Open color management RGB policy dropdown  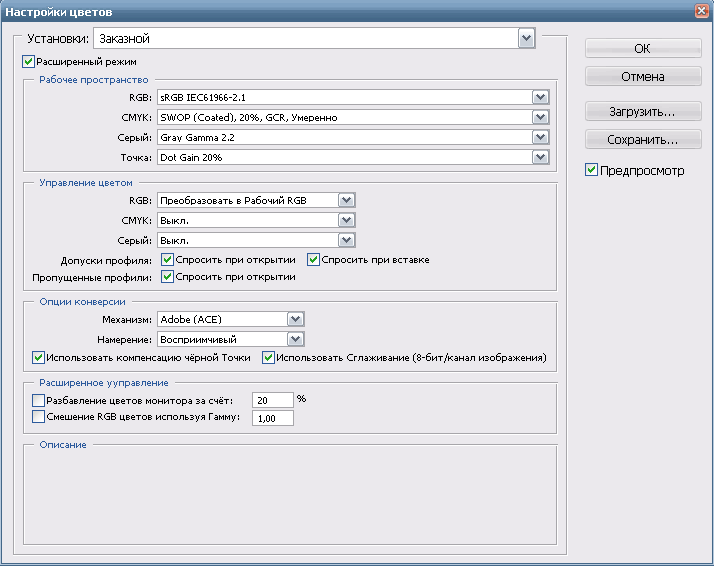click(256, 200)
